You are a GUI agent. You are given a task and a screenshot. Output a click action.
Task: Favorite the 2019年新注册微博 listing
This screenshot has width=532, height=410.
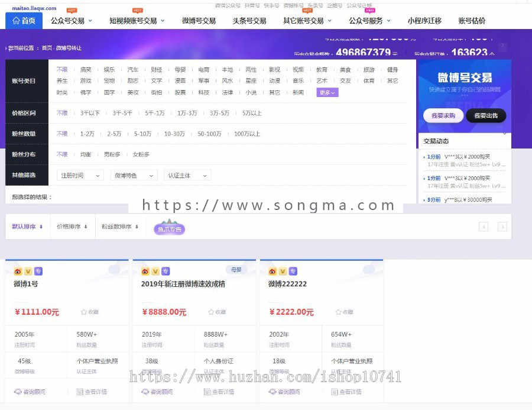(217, 312)
